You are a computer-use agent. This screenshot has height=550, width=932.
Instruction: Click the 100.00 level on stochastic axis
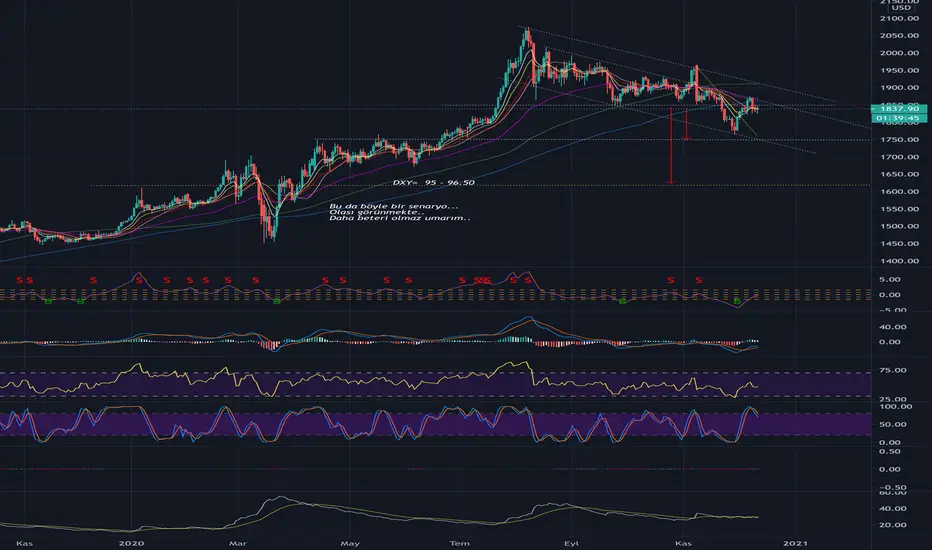895,407
